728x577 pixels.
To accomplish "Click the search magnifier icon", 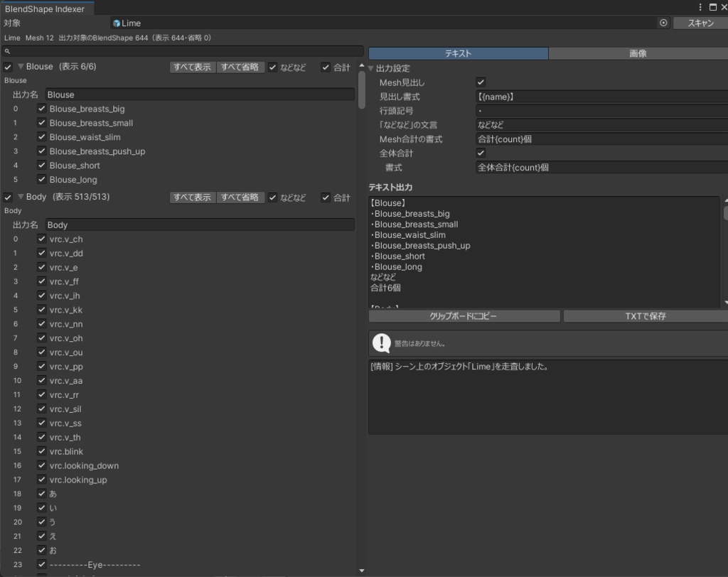I will click(x=7, y=51).
